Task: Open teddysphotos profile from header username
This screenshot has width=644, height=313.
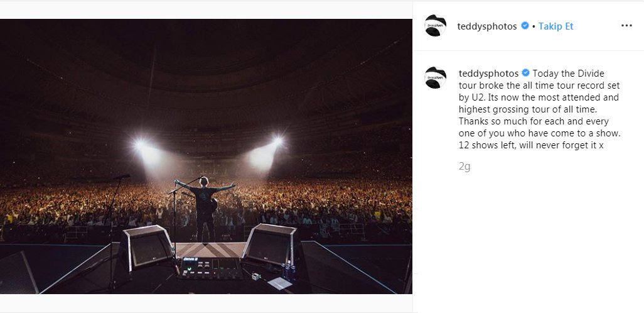Action: (488, 26)
